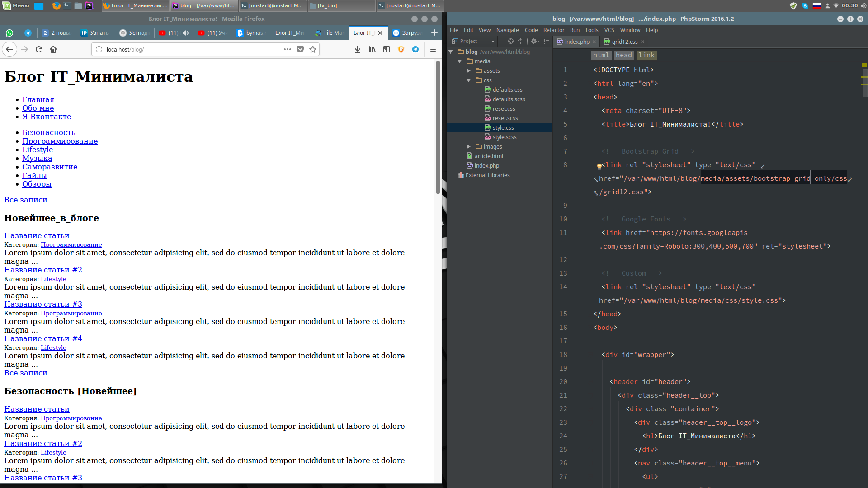Click the collapse-all icon in the Project panel
868x488 pixels.
click(x=520, y=41)
